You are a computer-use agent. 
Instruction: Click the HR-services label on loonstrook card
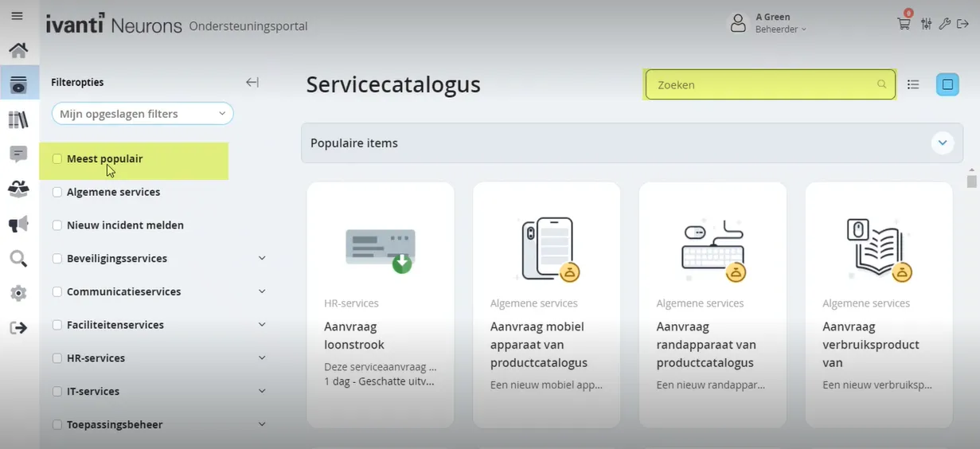point(351,303)
